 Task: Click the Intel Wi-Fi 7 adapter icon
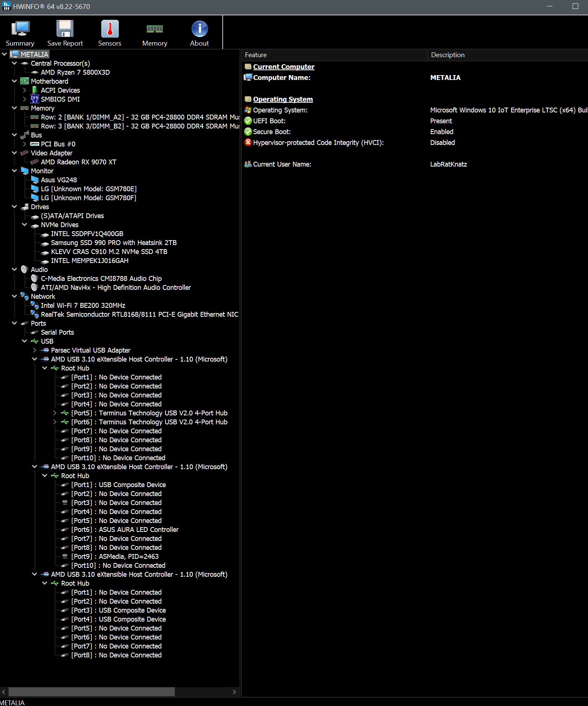click(35, 305)
